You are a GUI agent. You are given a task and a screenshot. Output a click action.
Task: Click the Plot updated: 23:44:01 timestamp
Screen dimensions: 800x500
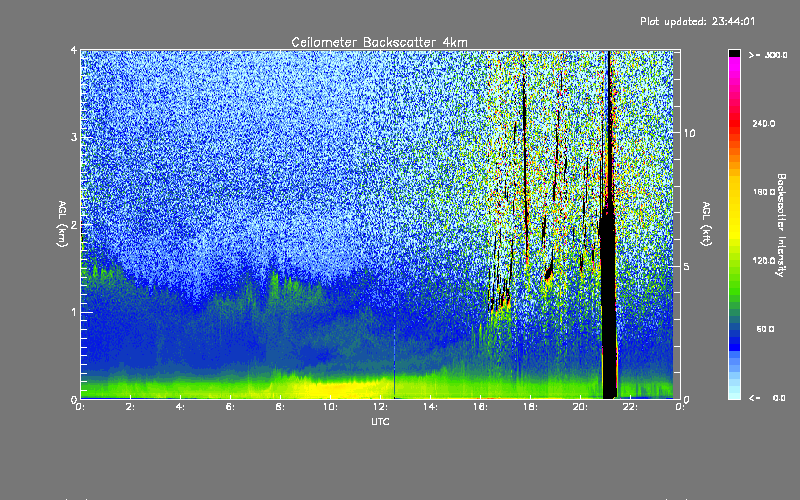pyautogui.click(x=697, y=21)
